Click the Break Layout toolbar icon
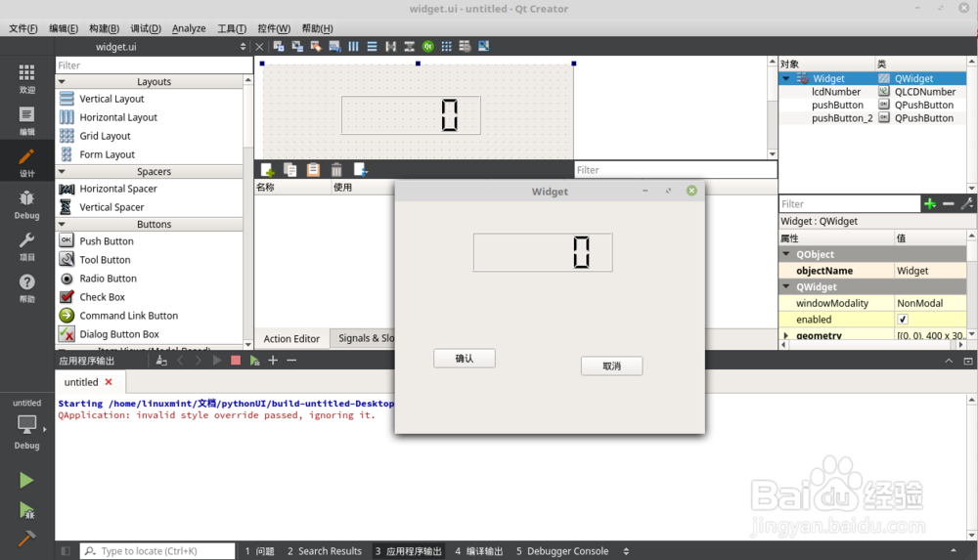This screenshot has width=978, height=560. point(465,46)
